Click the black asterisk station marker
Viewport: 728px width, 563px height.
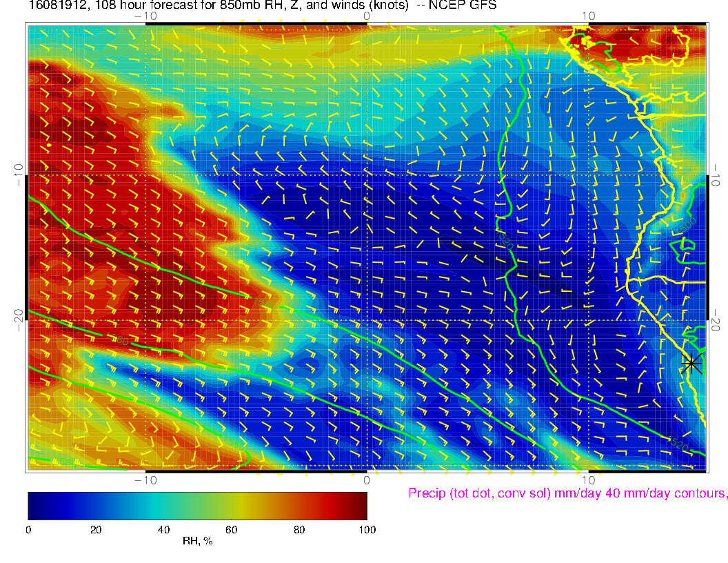click(x=691, y=363)
